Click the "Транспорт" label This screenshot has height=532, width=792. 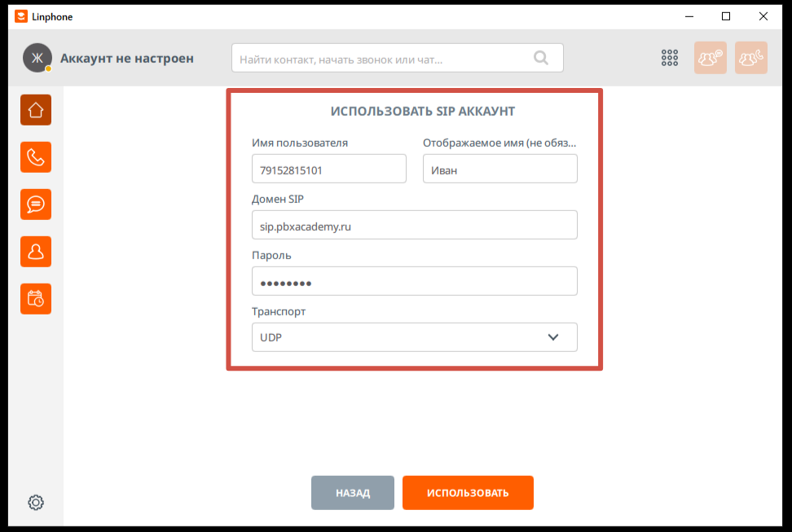[279, 312]
